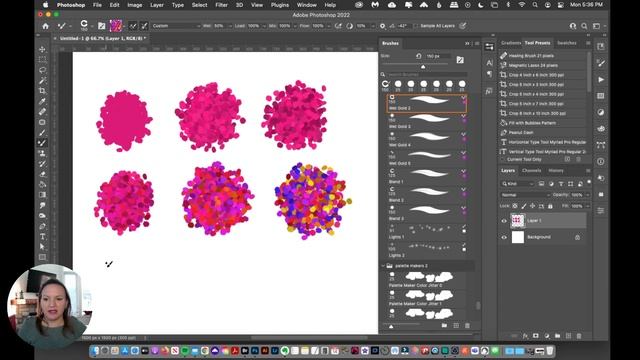This screenshot has height=360, width=640.
Task: Open the Paragraph panel icon
Action: 489,74
